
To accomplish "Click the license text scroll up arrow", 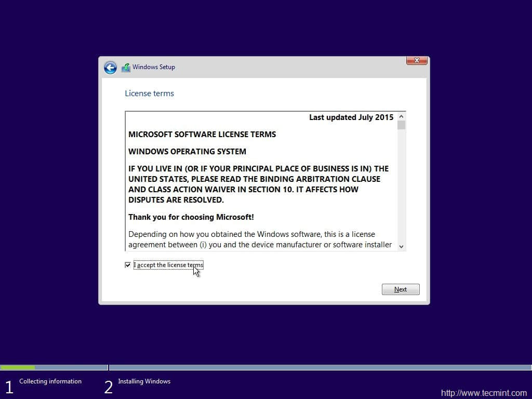I will click(402, 116).
